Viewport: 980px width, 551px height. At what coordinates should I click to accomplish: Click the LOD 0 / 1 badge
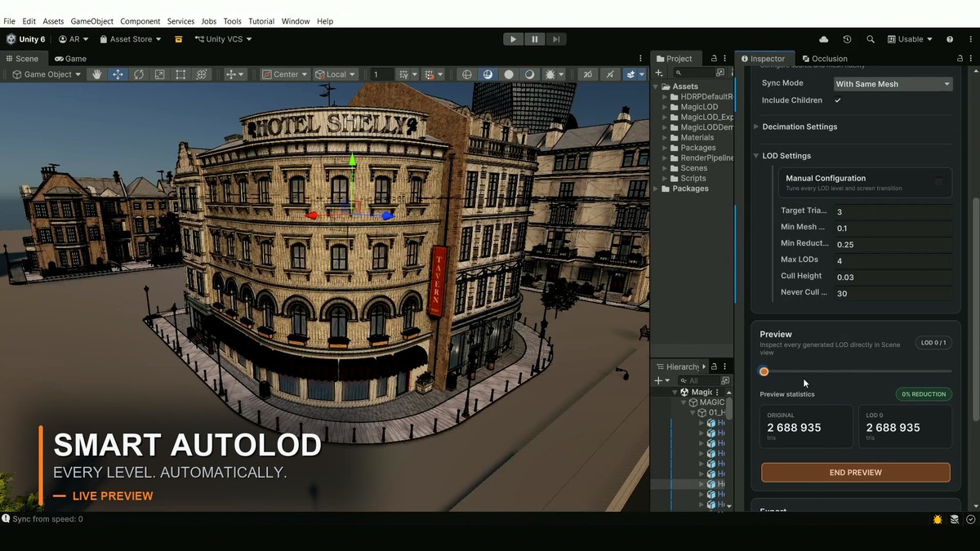933,343
